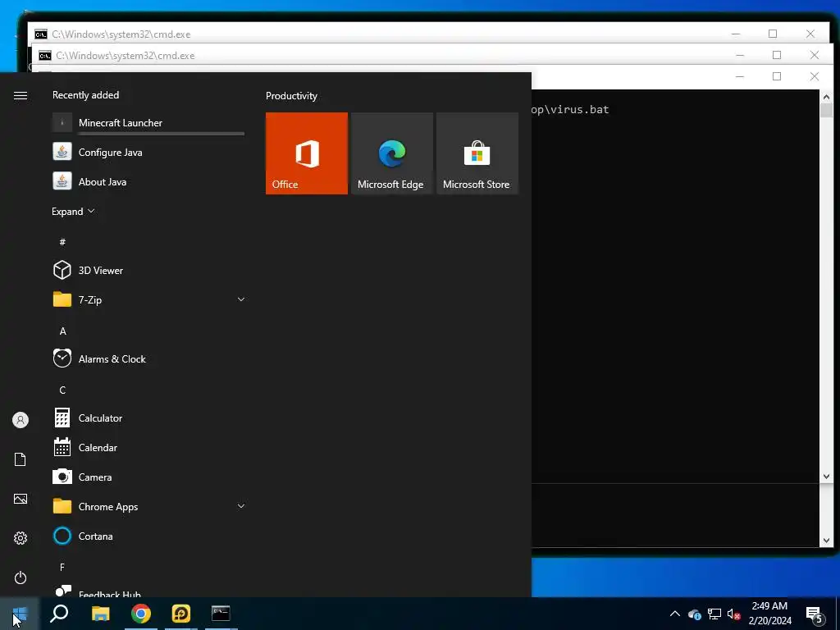Screen dimensions: 840x630
Task: Maximize the second cmd.exe window
Action: pyautogui.click(x=776, y=55)
